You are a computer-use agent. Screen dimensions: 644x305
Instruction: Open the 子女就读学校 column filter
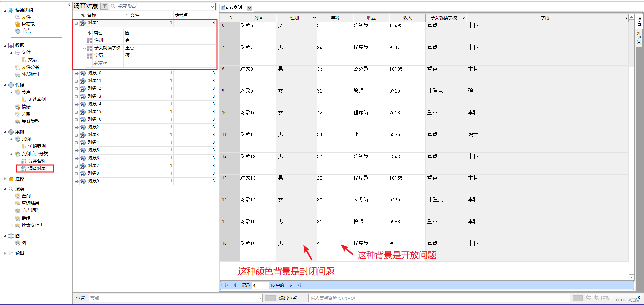[464, 18]
